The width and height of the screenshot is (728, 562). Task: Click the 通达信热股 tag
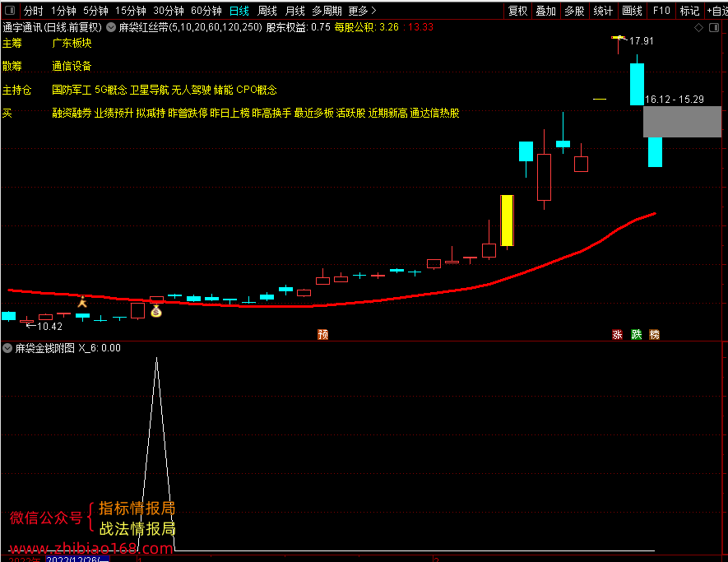[434, 113]
